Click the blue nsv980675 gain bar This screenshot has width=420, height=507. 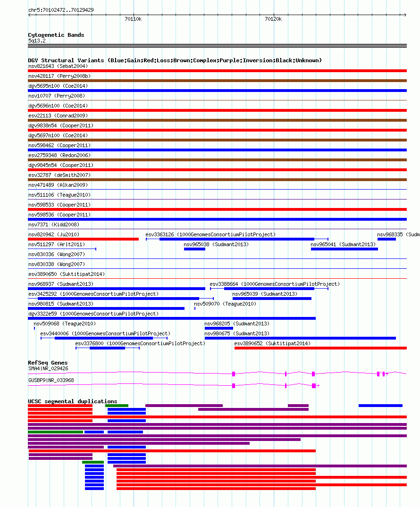pos(300,338)
